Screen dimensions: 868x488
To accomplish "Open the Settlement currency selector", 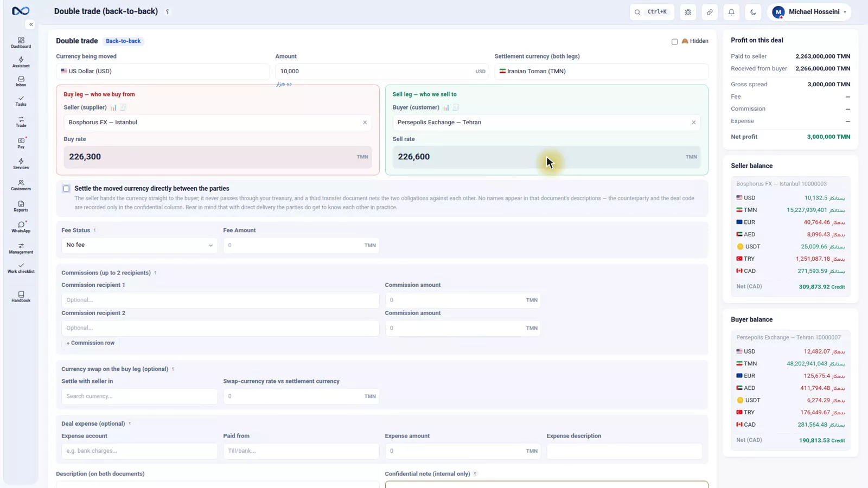I will tap(601, 71).
